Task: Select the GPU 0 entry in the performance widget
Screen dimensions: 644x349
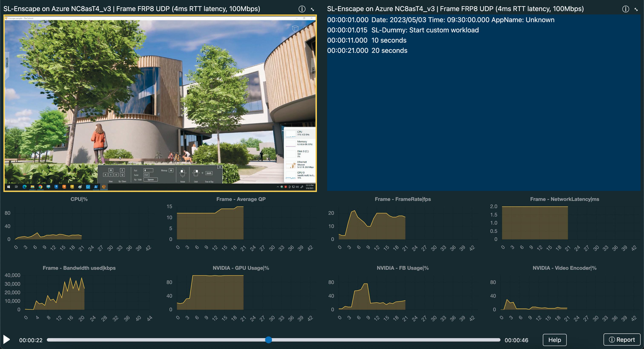Action: (300, 175)
